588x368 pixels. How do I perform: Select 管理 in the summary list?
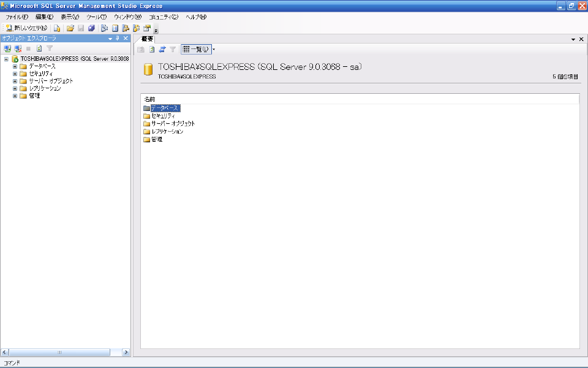[156, 139]
